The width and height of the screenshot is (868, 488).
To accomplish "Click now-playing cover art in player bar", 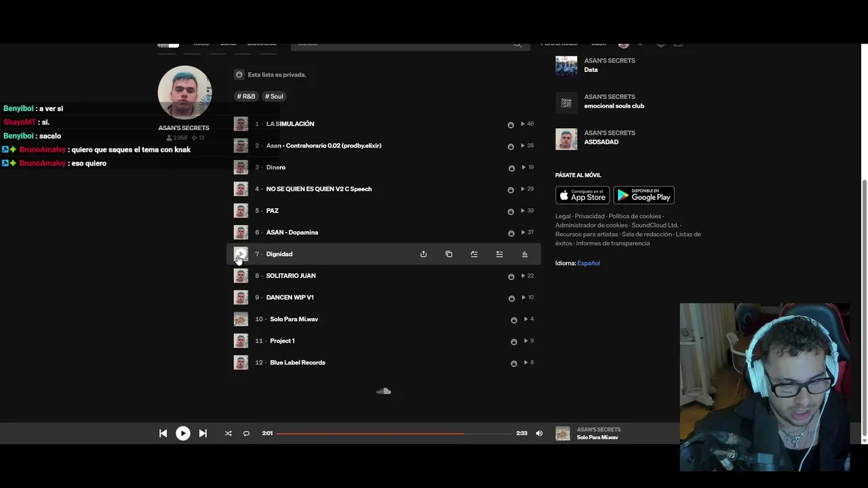I will point(563,434).
